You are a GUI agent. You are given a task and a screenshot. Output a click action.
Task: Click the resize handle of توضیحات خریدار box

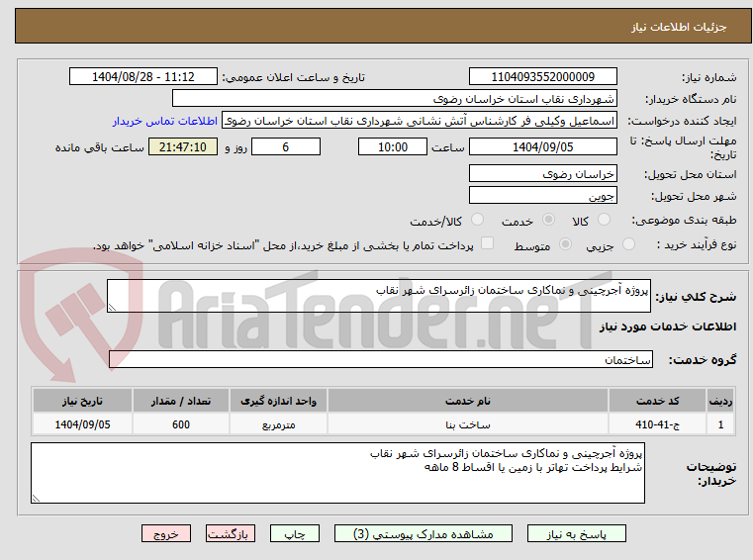[36, 498]
